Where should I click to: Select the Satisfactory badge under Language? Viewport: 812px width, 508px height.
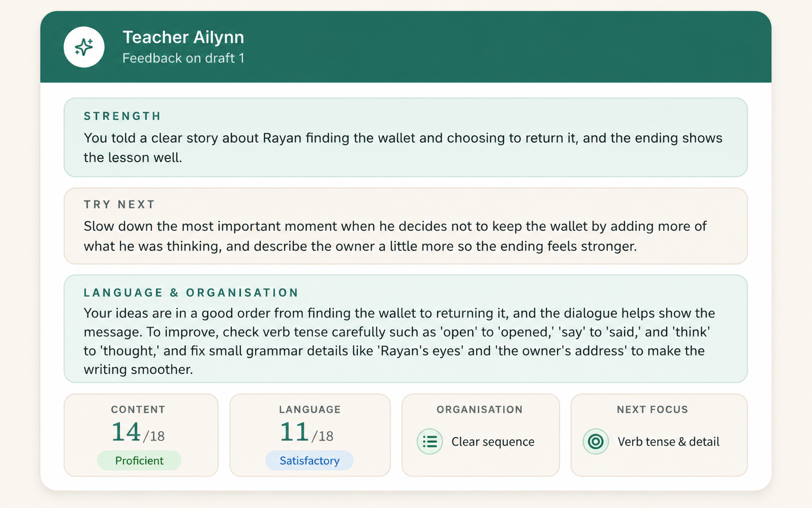coord(309,460)
